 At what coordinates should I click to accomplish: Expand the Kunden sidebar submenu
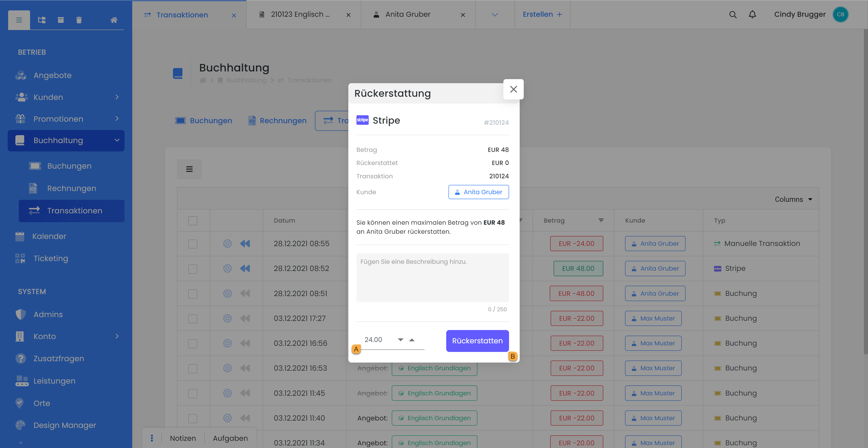pos(117,97)
